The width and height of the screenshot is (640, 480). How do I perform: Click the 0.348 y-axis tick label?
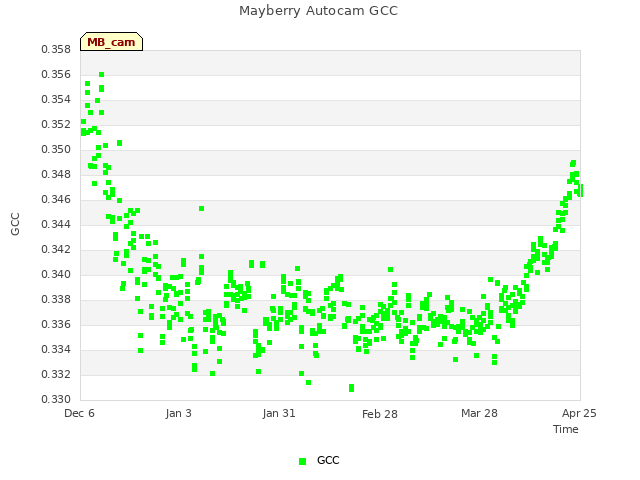56,174
